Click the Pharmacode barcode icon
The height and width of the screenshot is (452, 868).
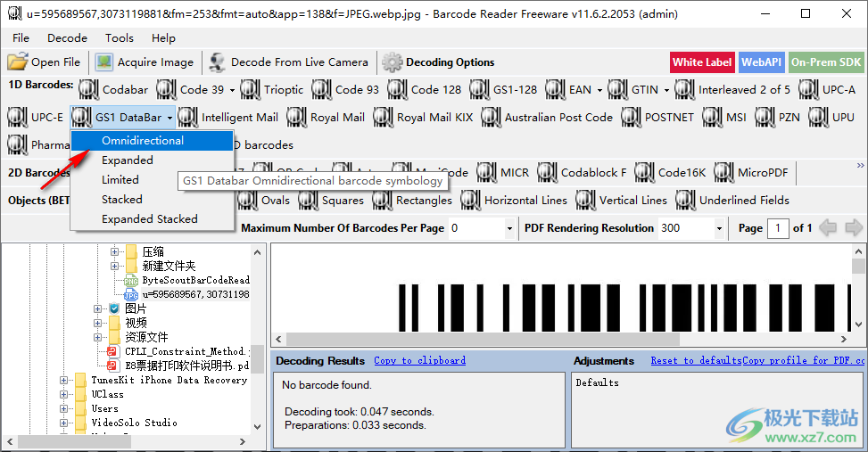pyautogui.click(x=17, y=145)
